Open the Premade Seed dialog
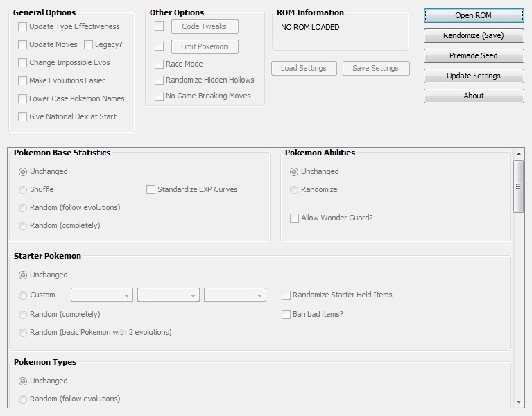The height and width of the screenshot is (416, 532). [474, 55]
